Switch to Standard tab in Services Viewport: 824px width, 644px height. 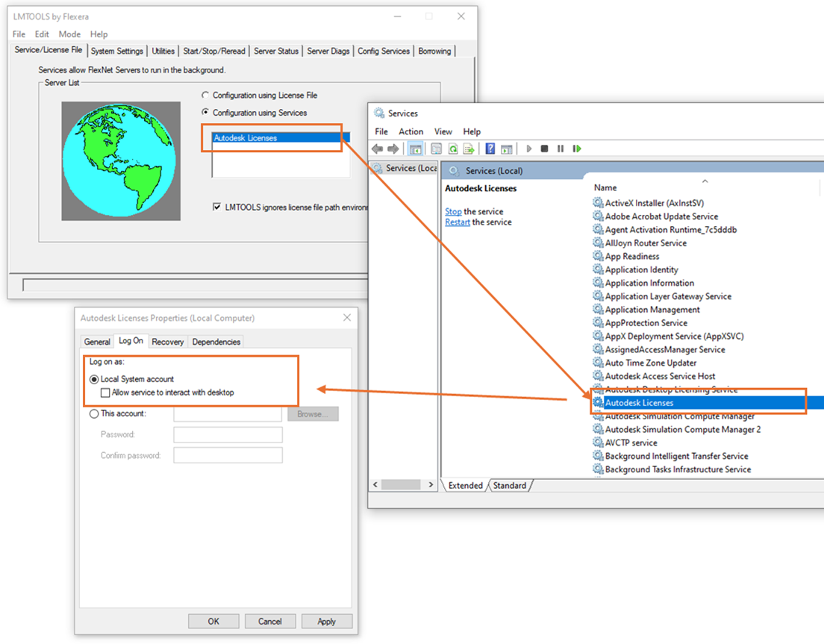pyautogui.click(x=509, y=485)
